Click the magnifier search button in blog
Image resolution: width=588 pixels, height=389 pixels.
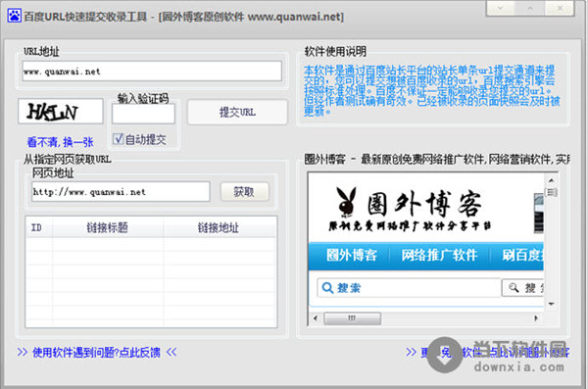[x=522, y=288]
